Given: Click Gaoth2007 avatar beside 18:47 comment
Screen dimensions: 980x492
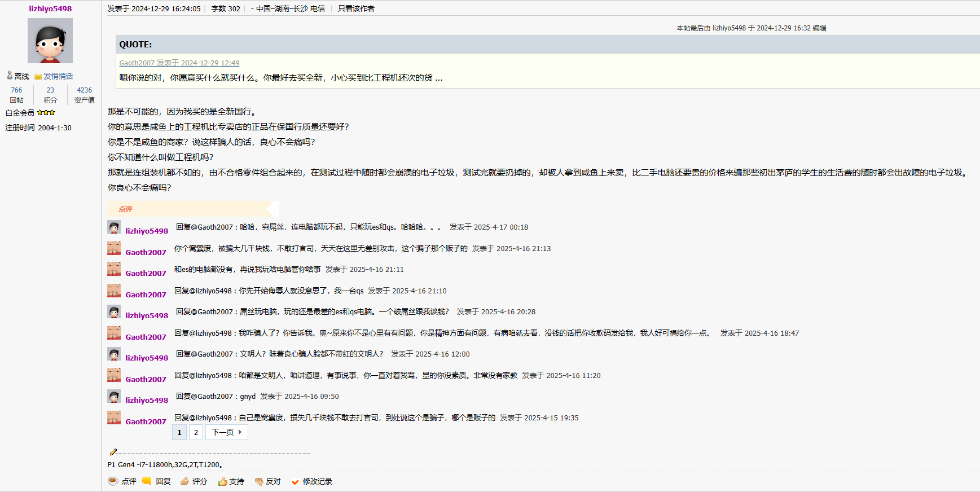Looking at the screenshot, I should [x=114, y=333].
